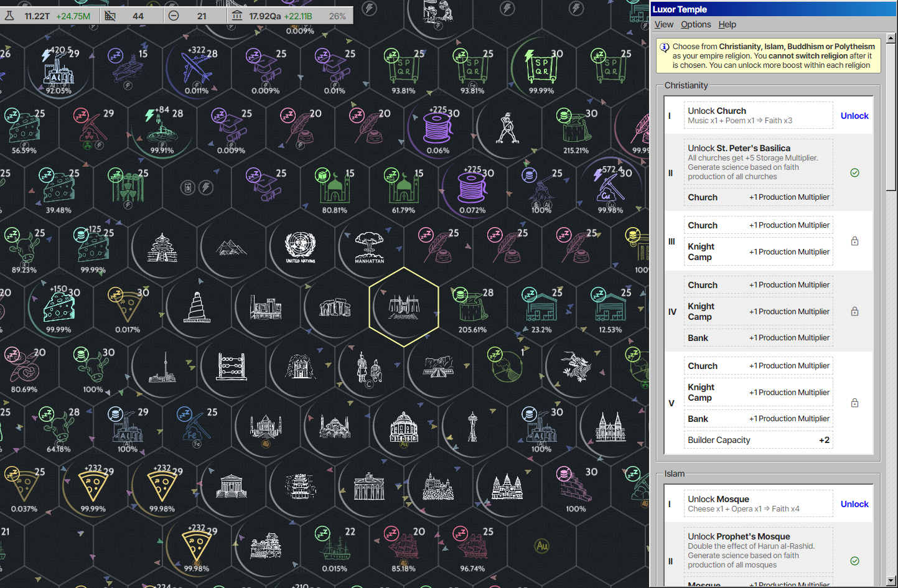Click the Luxor panel scrollbar thumb
898x588 pixels.
[x=891, y=118]
